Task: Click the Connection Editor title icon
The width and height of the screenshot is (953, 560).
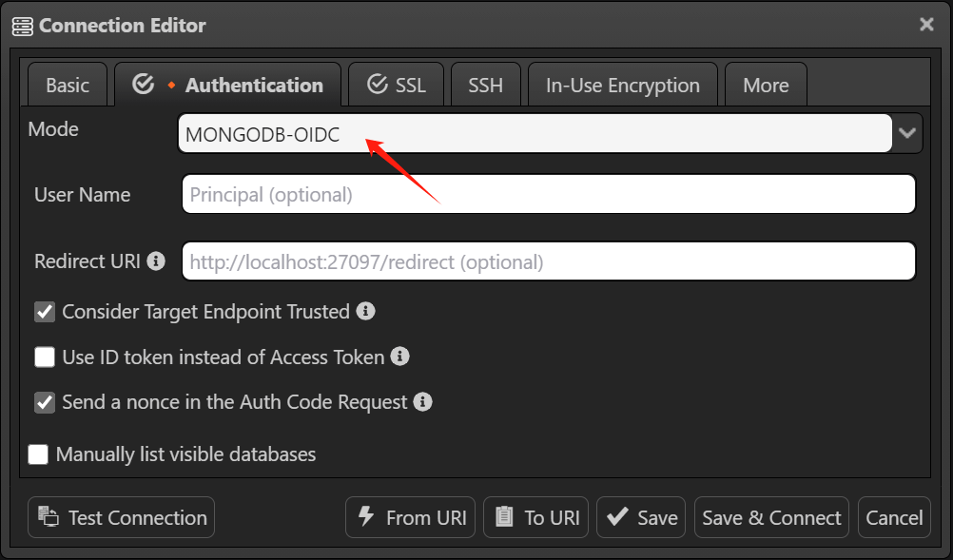Action: pyautogui.click(x=22, y=26)
